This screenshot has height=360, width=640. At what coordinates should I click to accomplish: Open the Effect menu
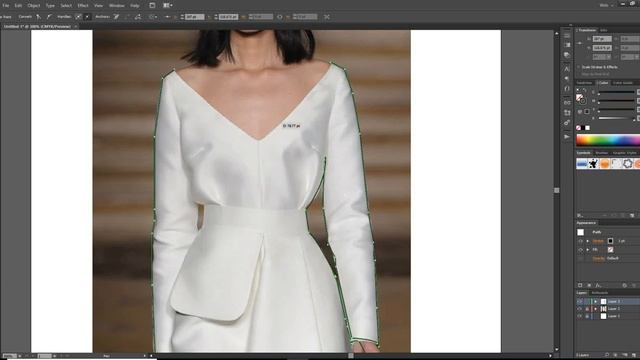click(83, 6)
